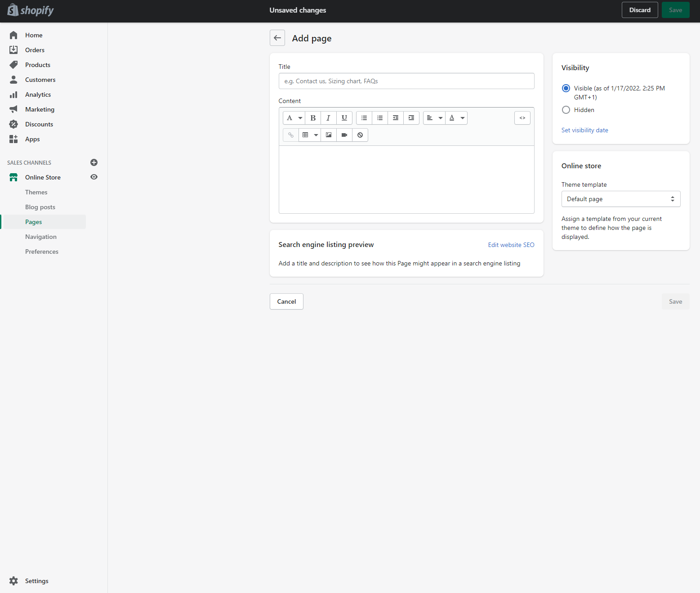Insert a bulleted list in the content

click(364, 118)
